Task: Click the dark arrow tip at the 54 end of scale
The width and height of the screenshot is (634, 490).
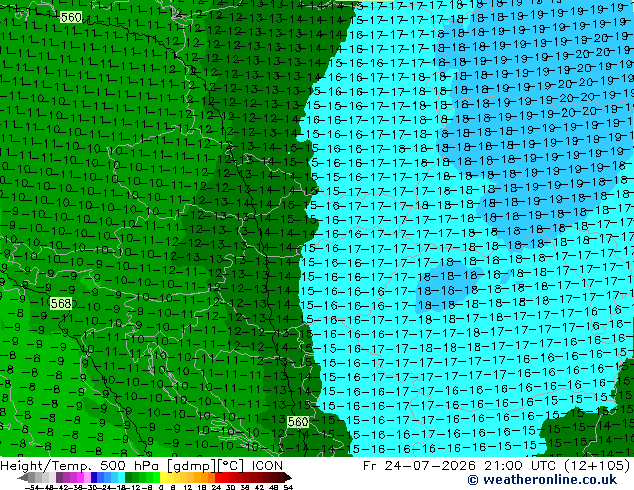Action: 288,478
